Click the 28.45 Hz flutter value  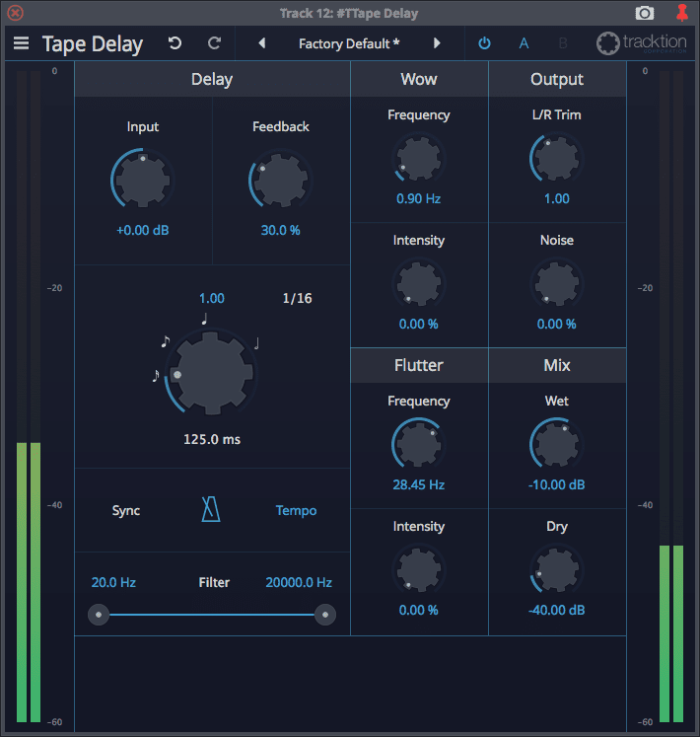tap(419, 484)
